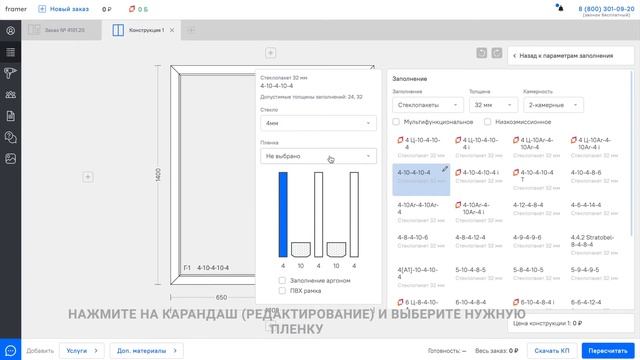Open the Пленка Не выбрано dropdown
The height and width of the screenshot is (360, 640).
click(318, 156)
